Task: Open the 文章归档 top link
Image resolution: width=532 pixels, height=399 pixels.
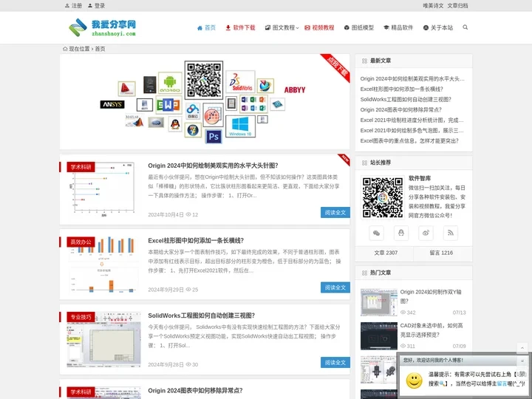Action: point(457,5)
